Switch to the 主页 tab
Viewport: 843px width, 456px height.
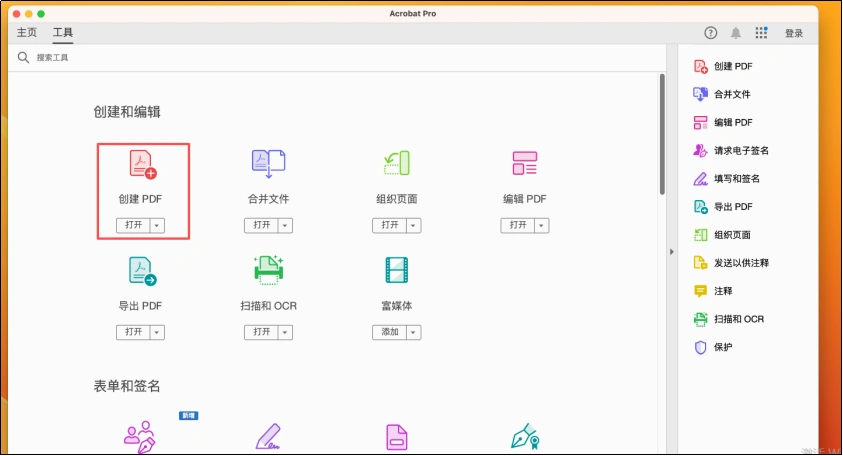[x=27, y=32]
